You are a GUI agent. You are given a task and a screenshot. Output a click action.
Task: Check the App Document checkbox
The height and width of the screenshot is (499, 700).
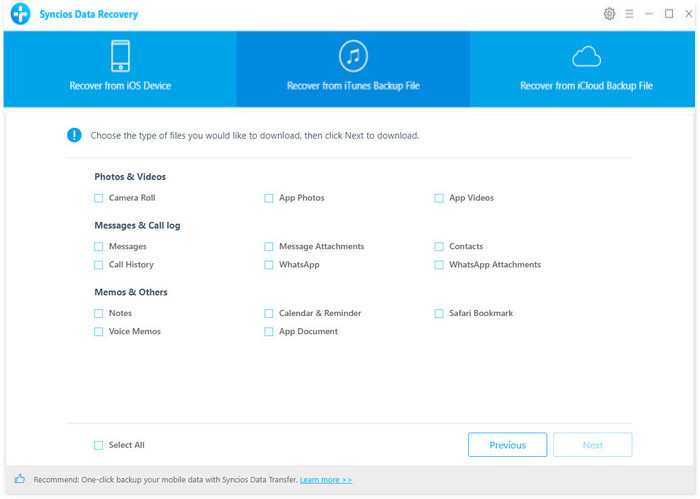coord(268,332)
